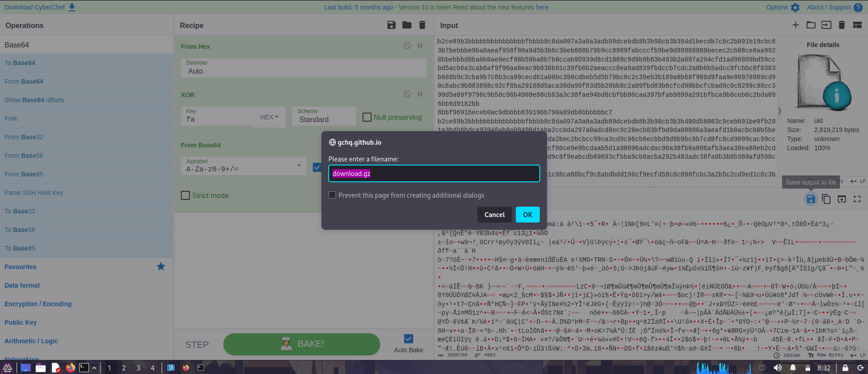Viewport: 868px width, 374px height.
Task: Collapse the file details side panel arrow
Action: click(x=779, y=111)
